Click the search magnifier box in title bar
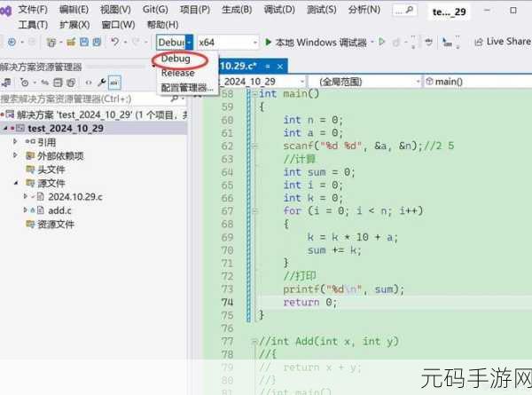This screenshot has height=395, width=532. (x=404, y=11)
